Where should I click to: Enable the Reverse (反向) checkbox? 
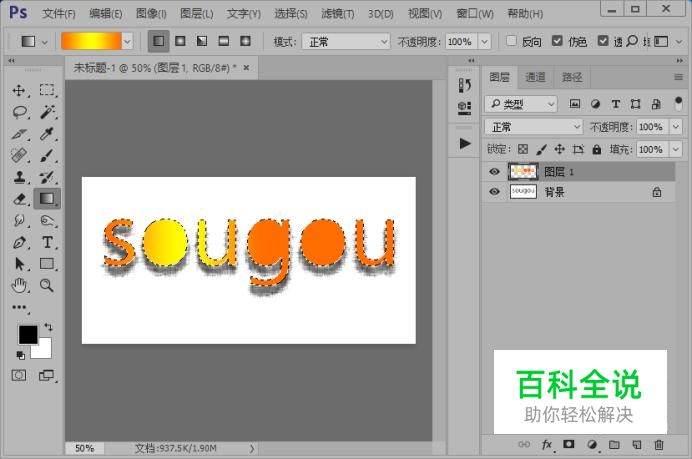[x=511, y=41]
